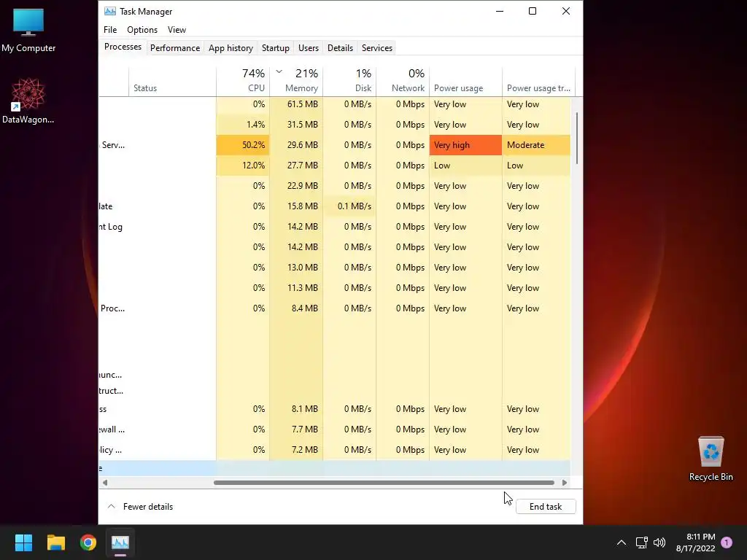The image size is (747, 560).
Task: Select the 8.1 MB memory cell
Action: (296, 409)
